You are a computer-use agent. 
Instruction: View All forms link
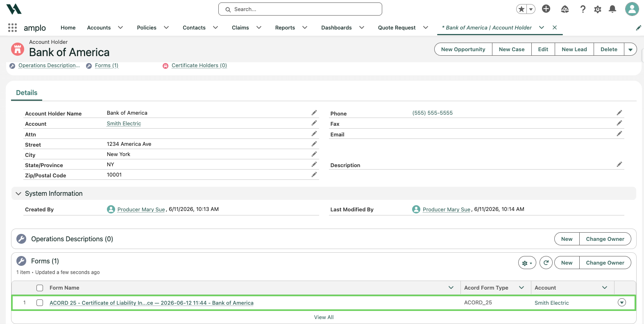(324, 317)
